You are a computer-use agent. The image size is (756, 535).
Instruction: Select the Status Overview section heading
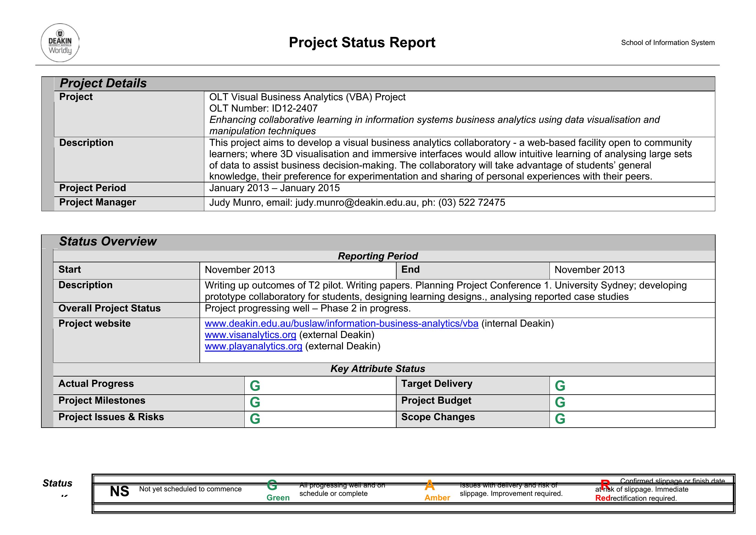108,241
